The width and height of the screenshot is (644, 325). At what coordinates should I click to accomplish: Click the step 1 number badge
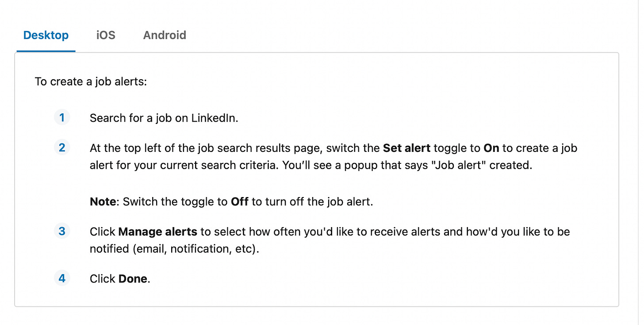coord(62,118)
